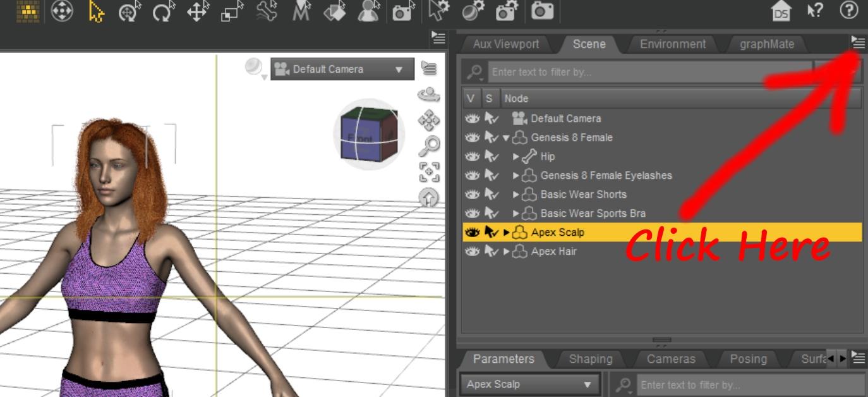Collapse the Genesis 8 Female node
This screenshot has width=868, height=397.
506,138
